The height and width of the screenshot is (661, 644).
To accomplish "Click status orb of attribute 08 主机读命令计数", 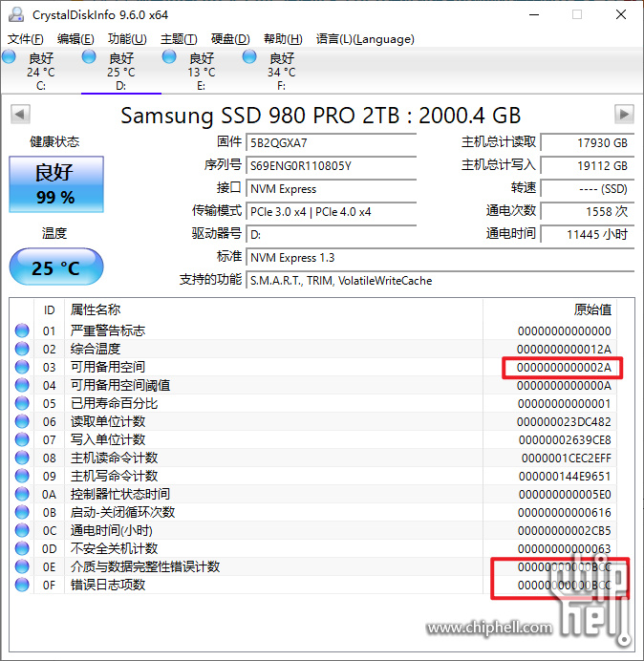I will (x=22, y=458).
